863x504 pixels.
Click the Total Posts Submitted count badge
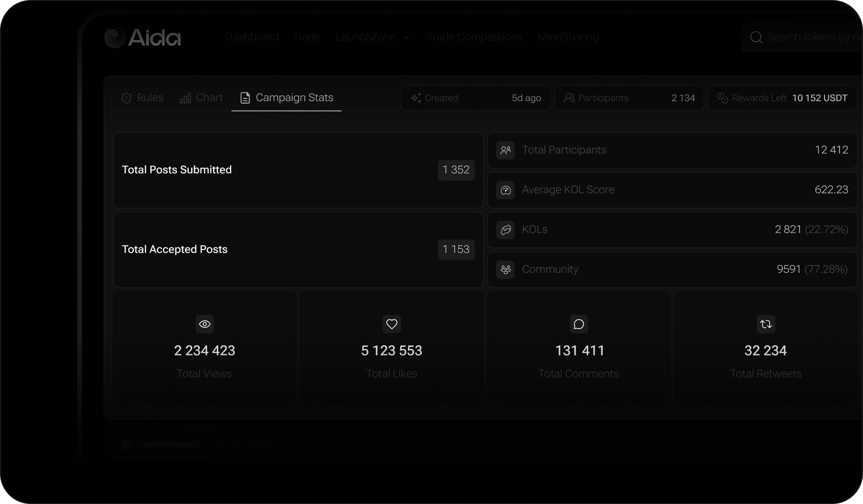tap(456, 170)
